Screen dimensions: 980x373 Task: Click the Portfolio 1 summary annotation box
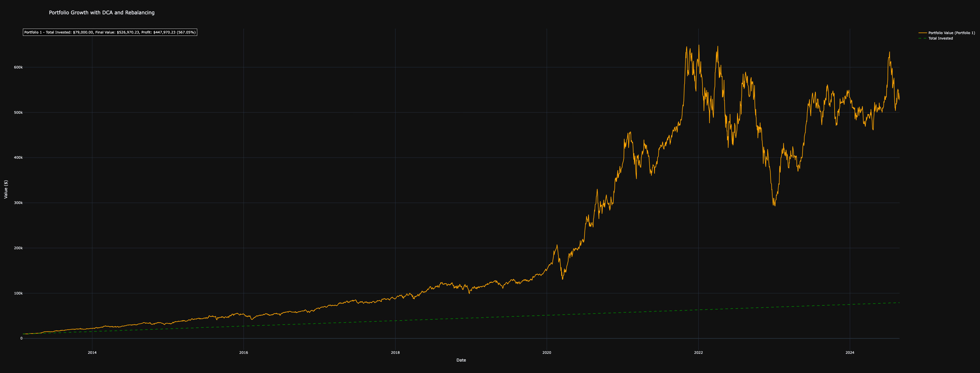pos(110,32)
